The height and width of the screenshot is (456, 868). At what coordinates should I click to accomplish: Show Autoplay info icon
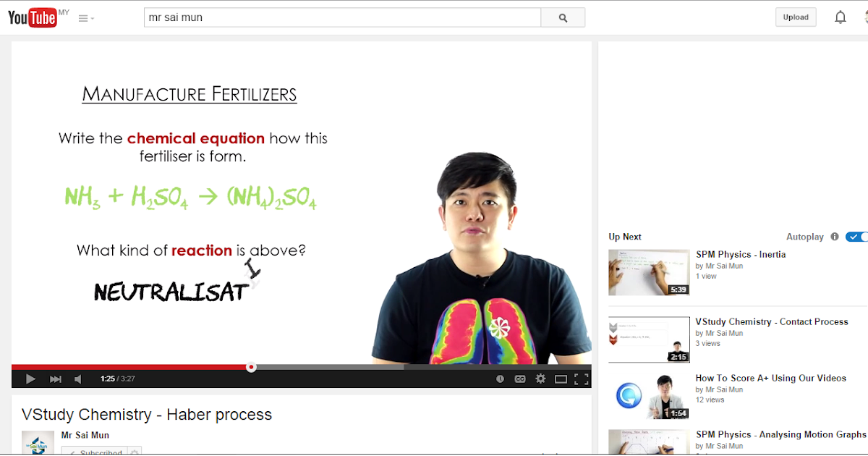(x=835, y=237)
